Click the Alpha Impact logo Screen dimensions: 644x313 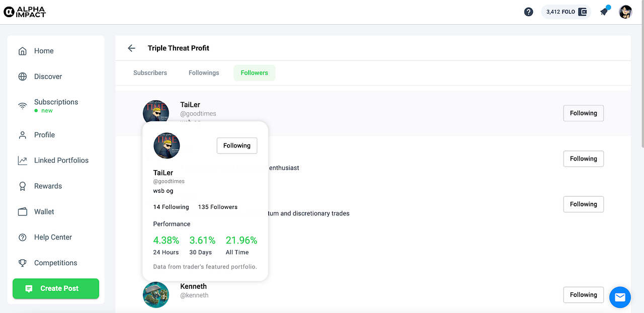25,12
